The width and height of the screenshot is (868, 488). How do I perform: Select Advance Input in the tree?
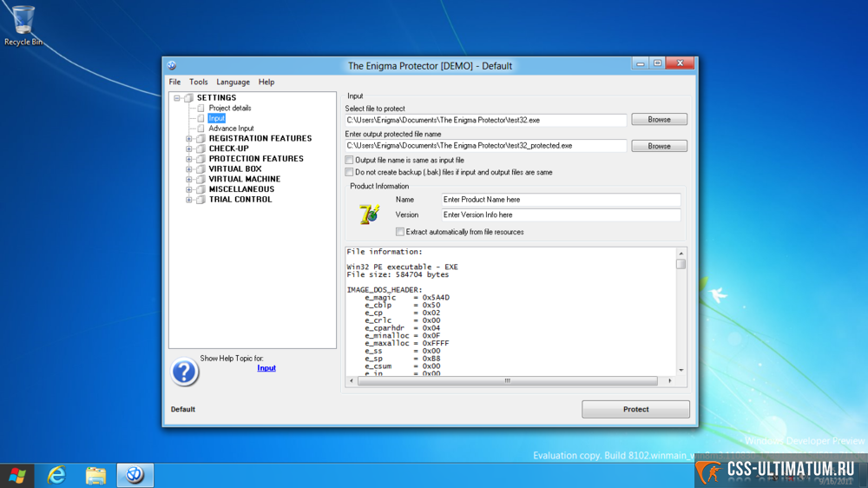(x=231, y=129)
